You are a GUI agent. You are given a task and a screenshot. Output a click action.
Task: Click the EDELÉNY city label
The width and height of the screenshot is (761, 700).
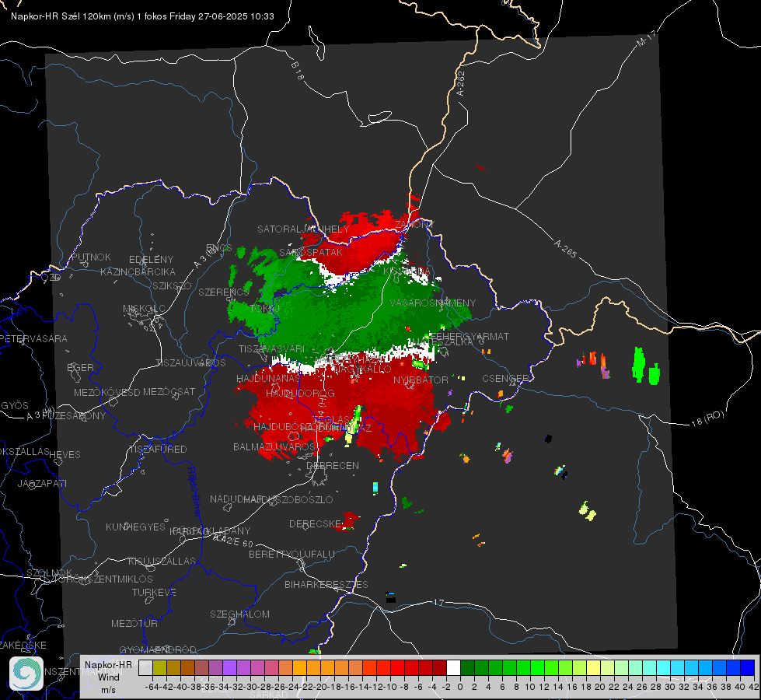151,260
